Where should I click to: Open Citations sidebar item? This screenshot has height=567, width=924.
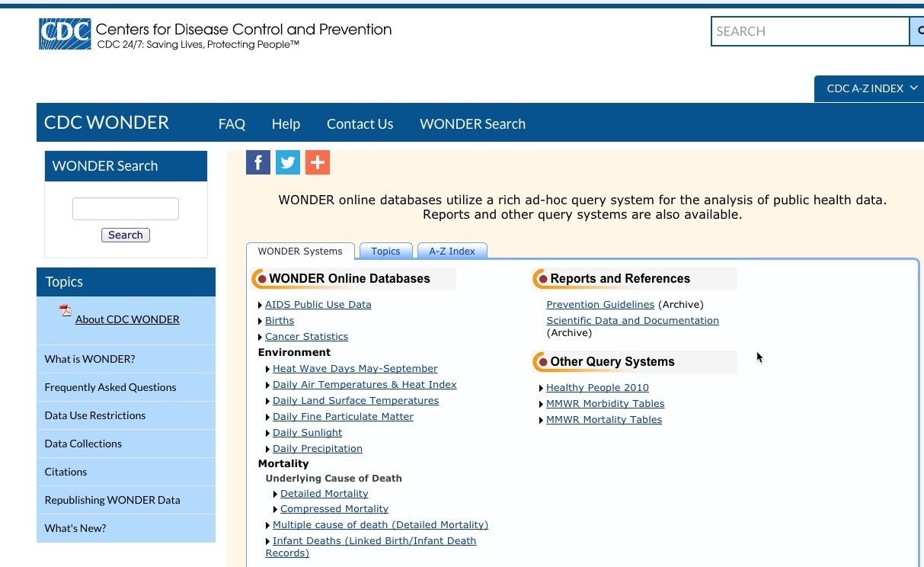[126, 472]
